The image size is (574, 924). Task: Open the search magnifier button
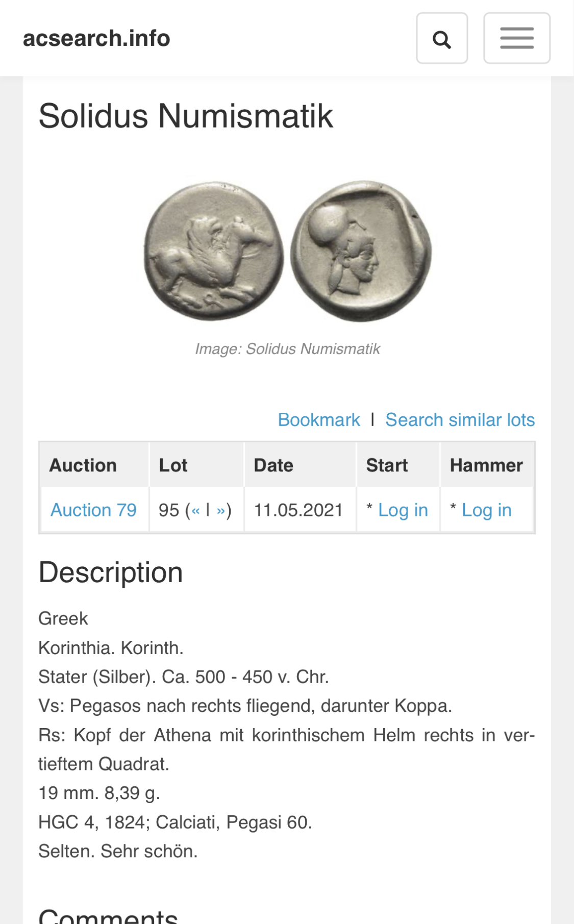coord(441,39)
